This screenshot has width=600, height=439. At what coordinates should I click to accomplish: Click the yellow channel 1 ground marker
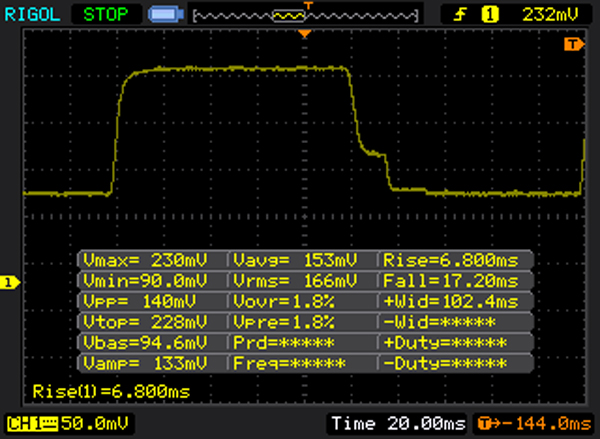pos(9,283)
